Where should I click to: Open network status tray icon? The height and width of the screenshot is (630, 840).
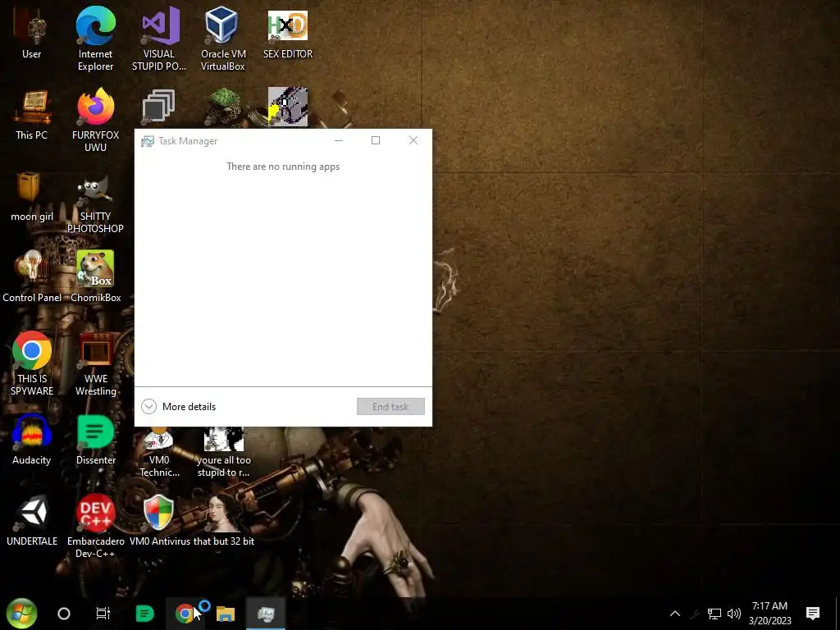click(x=714, y=614)
